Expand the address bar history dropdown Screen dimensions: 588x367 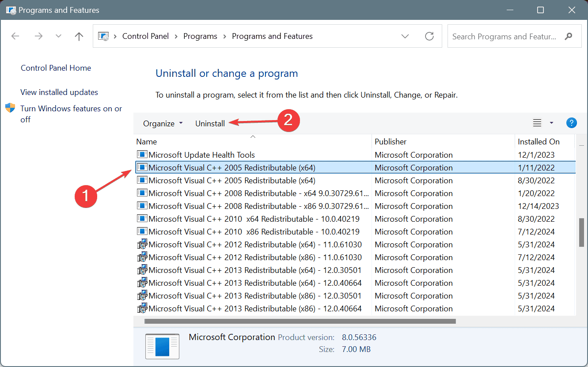[405, 36]
